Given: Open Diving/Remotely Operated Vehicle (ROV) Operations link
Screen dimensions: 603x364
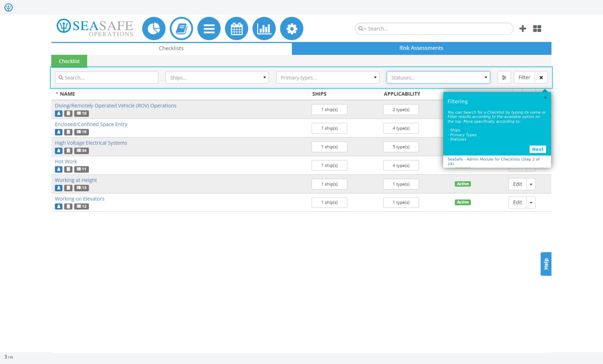Looking at the screenshot, I should 116,105.
